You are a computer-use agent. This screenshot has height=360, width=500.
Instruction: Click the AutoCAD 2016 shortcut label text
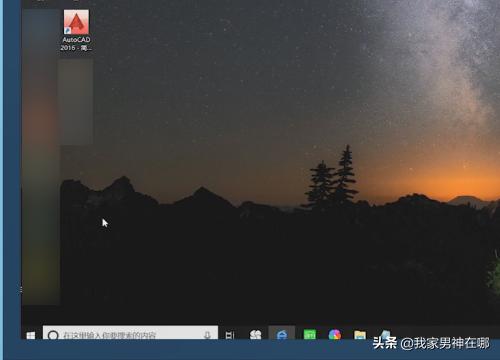click(76, 44)
